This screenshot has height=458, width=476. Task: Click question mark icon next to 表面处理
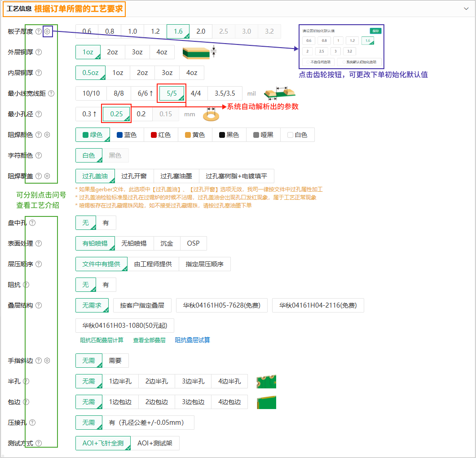tap(39, 243)
